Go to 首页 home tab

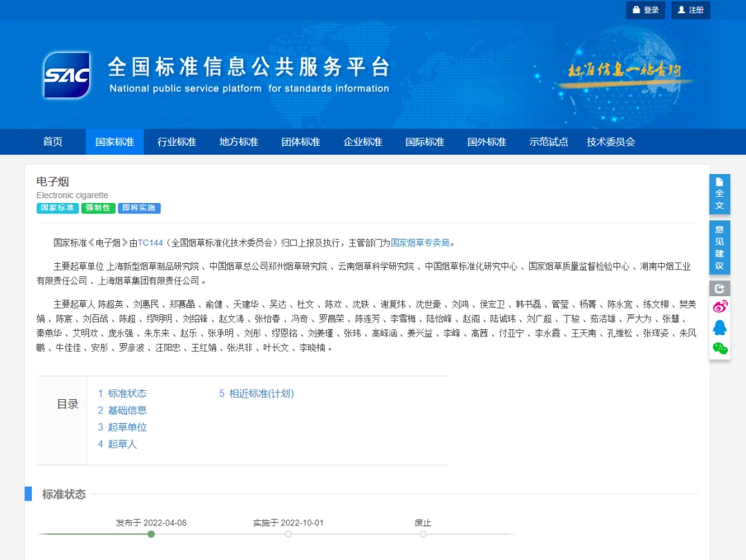click(x=52, y=142)
